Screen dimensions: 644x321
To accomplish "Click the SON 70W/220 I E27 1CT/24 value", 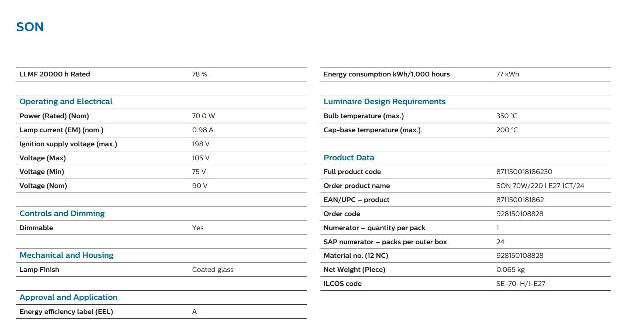I will 540,186.
